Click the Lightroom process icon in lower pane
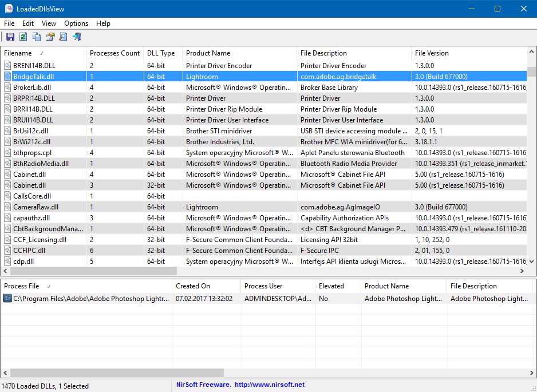Viewport: 537px width, 392px height. [7, 299]
